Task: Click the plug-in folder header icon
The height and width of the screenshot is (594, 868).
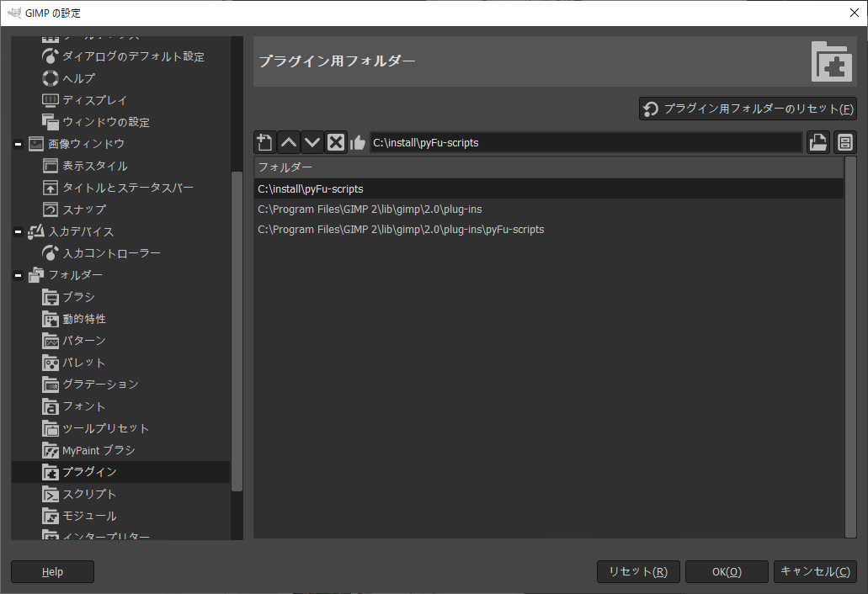Action: [x=831, y=61]
